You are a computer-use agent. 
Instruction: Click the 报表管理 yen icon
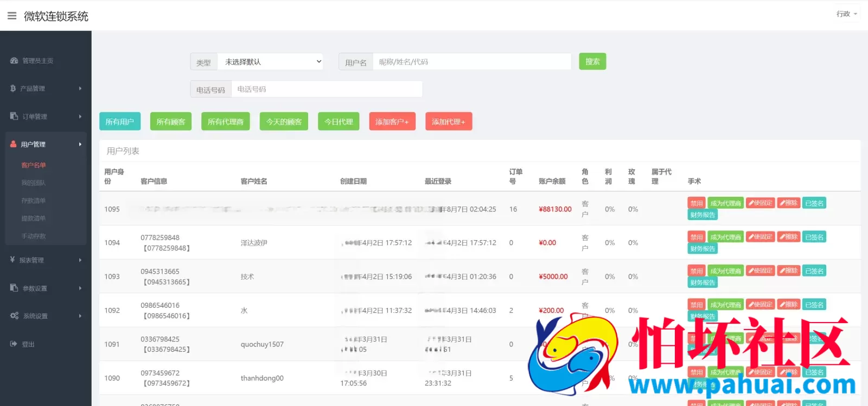12,260
